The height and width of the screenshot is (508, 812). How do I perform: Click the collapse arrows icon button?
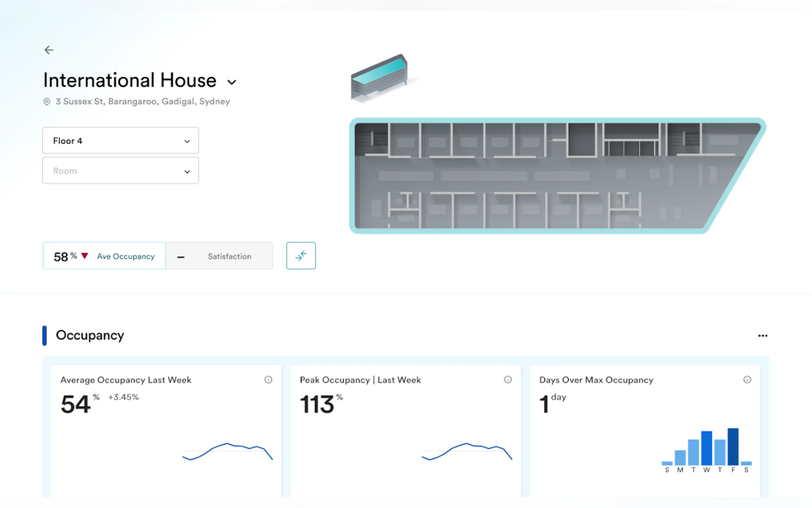(x=301, y=256)
